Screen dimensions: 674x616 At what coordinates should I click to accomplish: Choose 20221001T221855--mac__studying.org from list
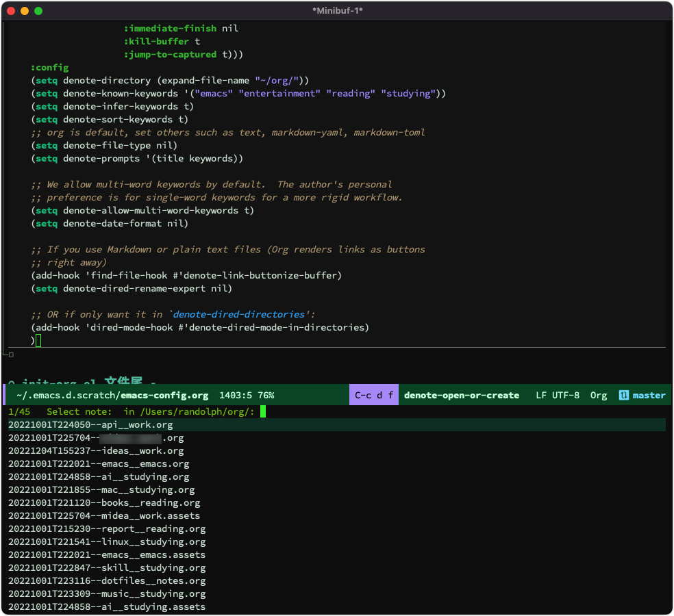point(336,489)
